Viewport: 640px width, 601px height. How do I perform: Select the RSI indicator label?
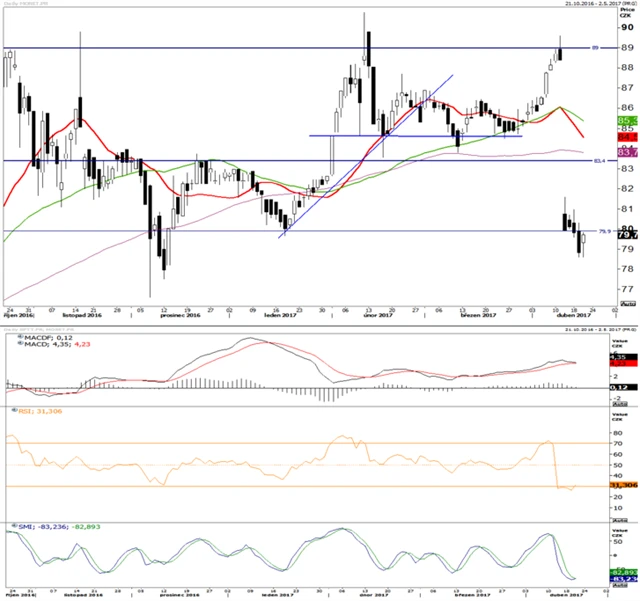(x=29, y=410)
